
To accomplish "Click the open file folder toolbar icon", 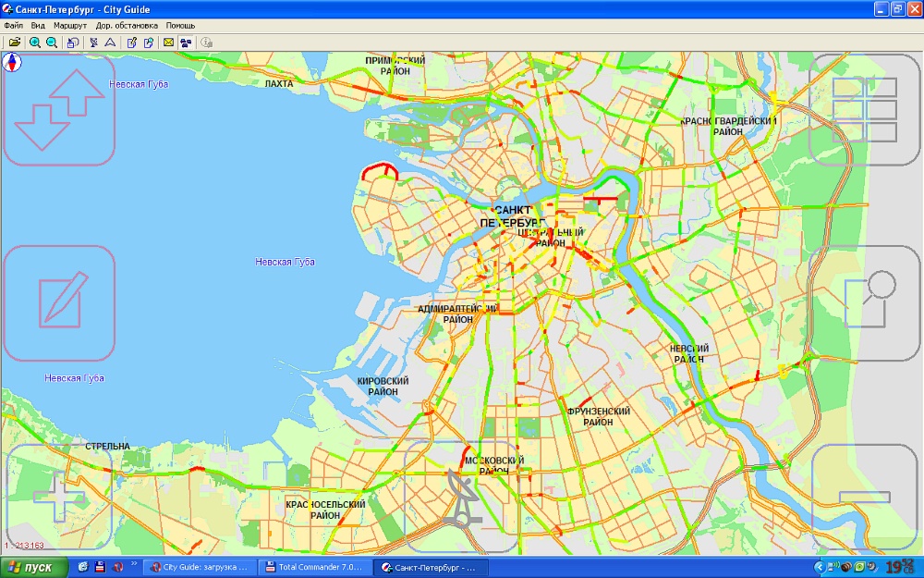I will click(x=15, y=43).
